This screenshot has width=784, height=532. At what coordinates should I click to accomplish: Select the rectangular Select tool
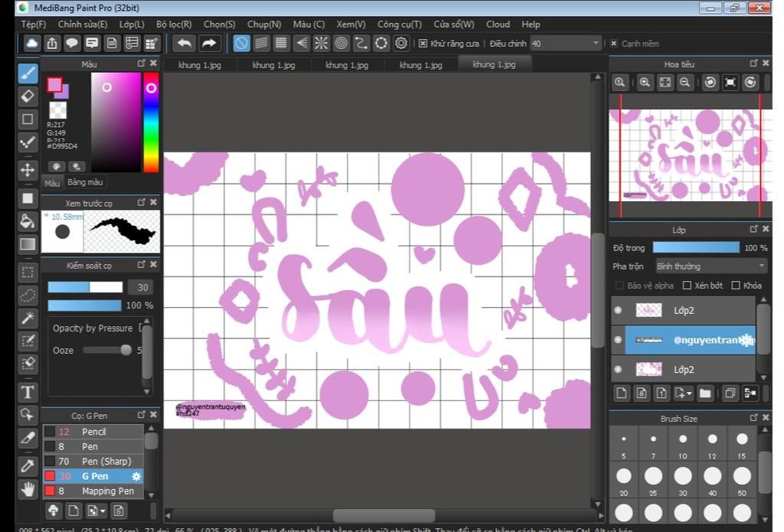click(28, 273)
